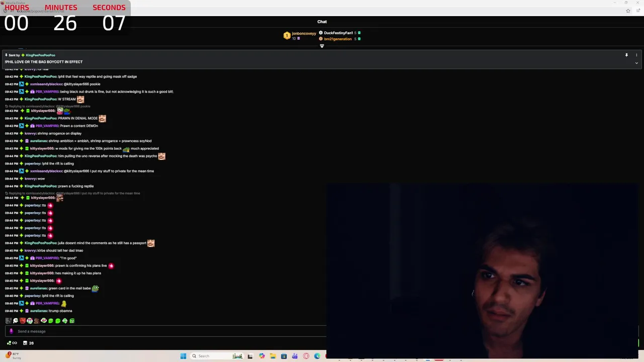Click paperboy name on last 'phil the rift is calling'
Viewport: 644px width, 362px height.
tap(33, 296)
